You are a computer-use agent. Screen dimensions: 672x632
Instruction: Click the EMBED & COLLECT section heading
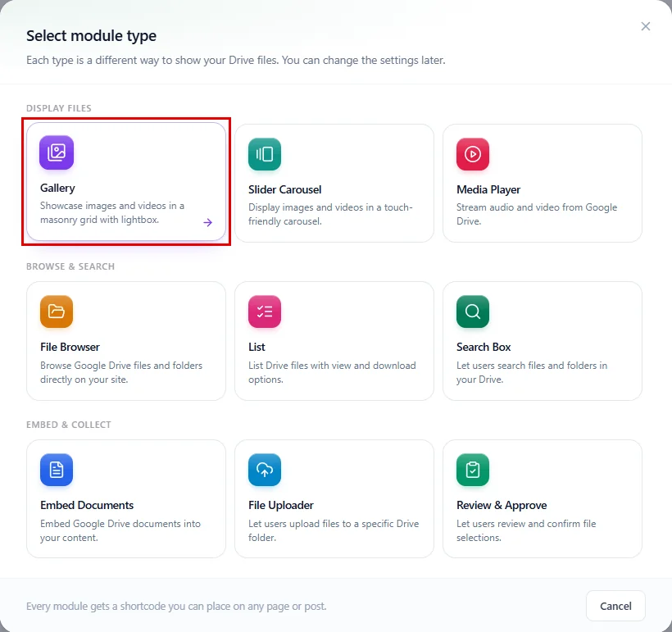[69, 425]
